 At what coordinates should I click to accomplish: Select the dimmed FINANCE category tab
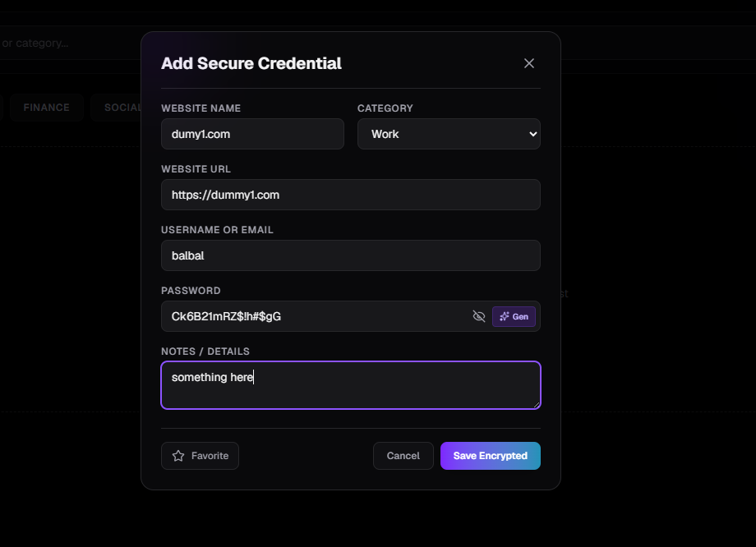46,108
